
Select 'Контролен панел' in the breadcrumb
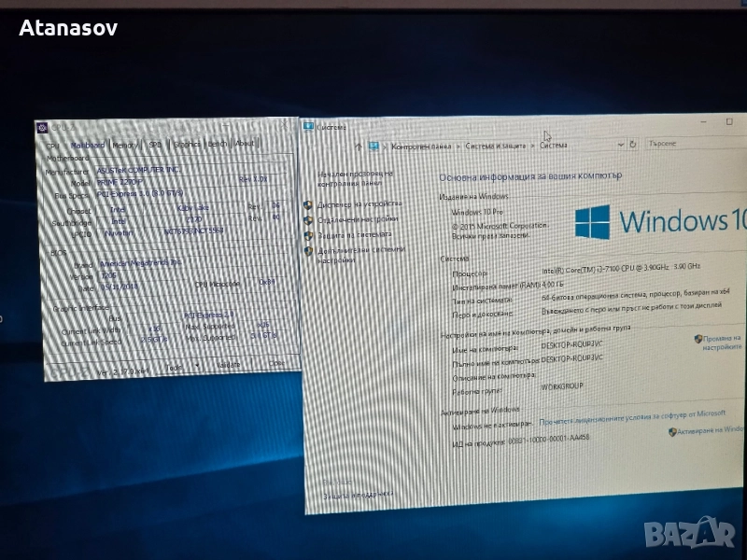pyautogui.click(x=421, y=146)
